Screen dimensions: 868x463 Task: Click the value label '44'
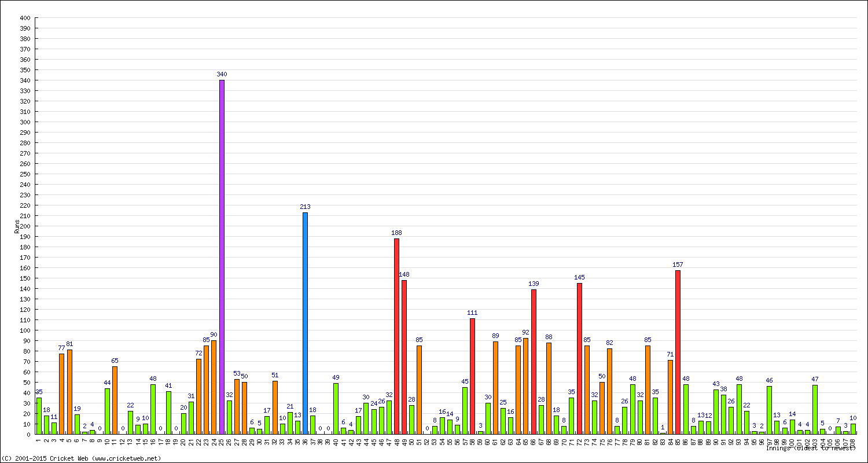click(x=107, y=383)
